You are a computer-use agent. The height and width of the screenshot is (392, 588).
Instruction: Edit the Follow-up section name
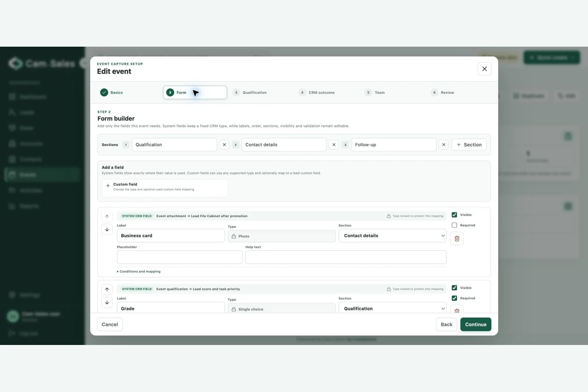[394, 145]
